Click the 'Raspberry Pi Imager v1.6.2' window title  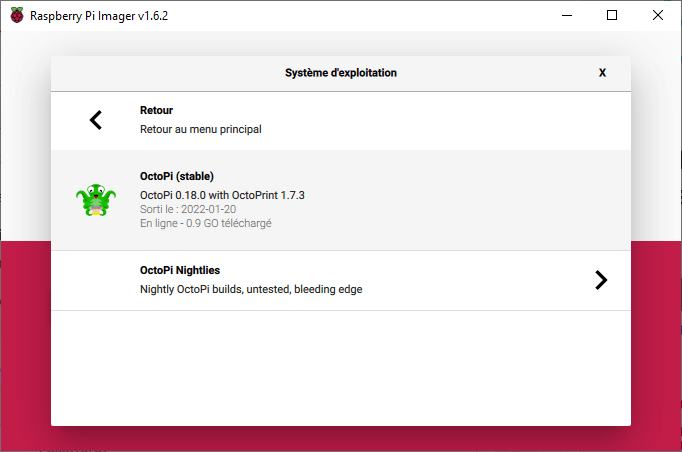[x=99, y=16]
